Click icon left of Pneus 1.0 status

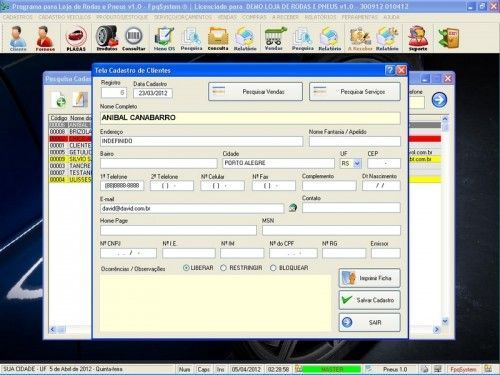[369, 369]
